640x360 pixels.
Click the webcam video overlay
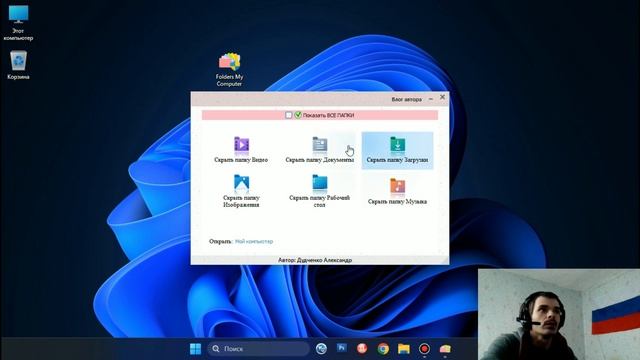[559, 314]
